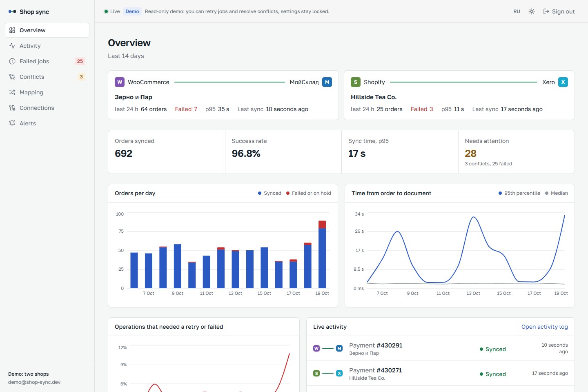Click the Sign out button

pos(559,11)
